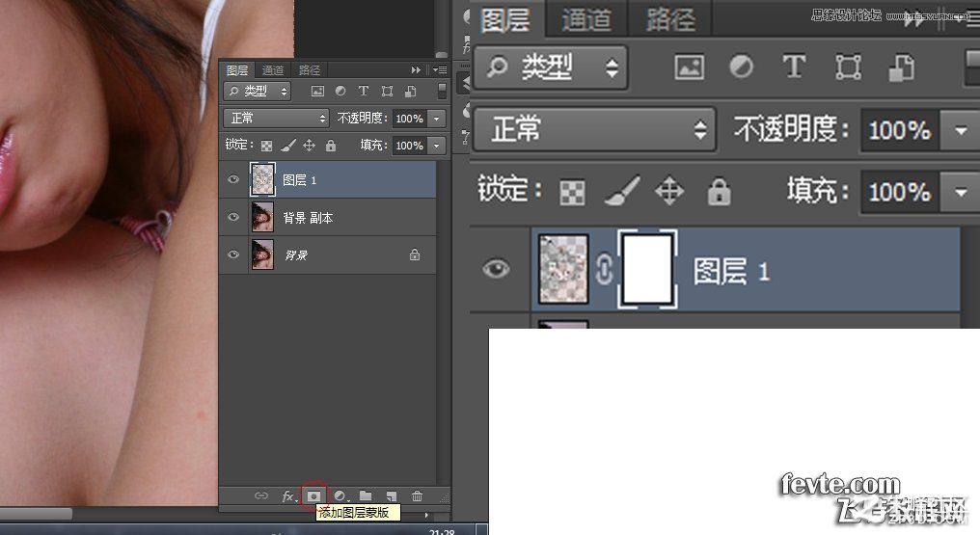Toggle lock all padlock in small panel
980x535 pixels.
point(331,146)
